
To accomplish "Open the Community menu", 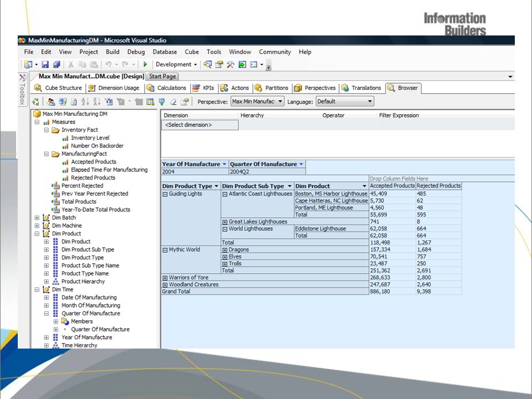I will [275, 52].
